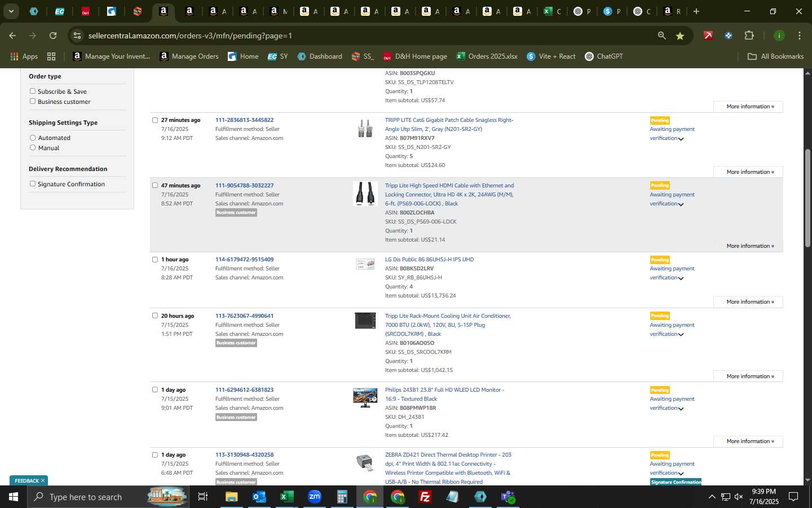Open the Windows notification center icon

click(793, 497)
